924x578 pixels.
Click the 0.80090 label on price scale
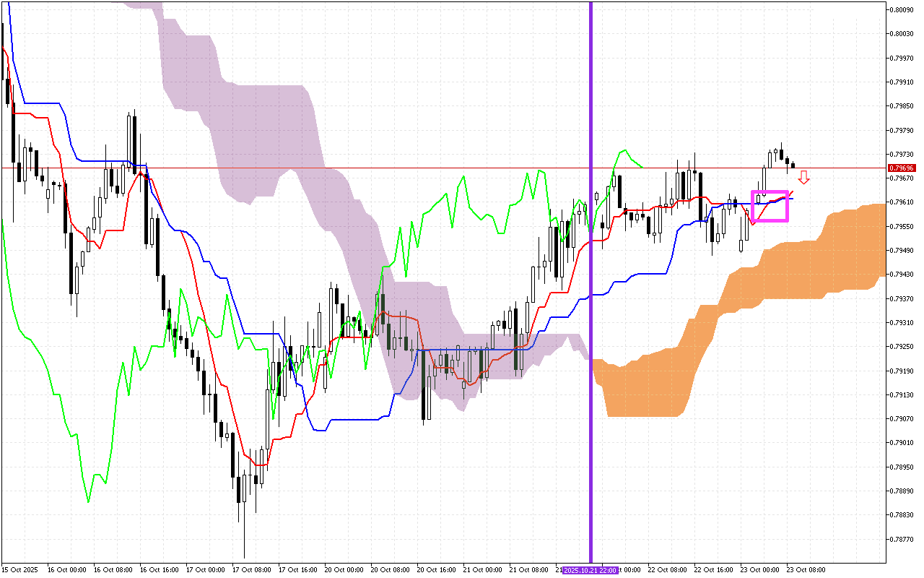tap(903, 9)
